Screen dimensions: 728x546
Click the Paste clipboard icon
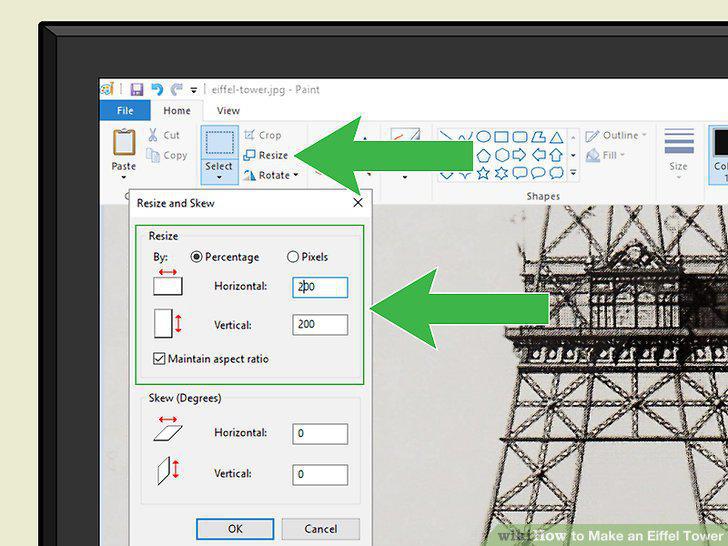pyautogui.click(x=124, y=142)
